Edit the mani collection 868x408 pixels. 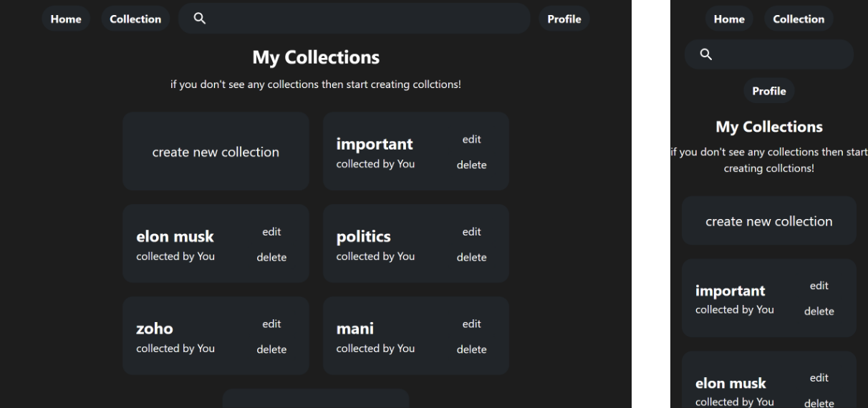click(471, 324)
